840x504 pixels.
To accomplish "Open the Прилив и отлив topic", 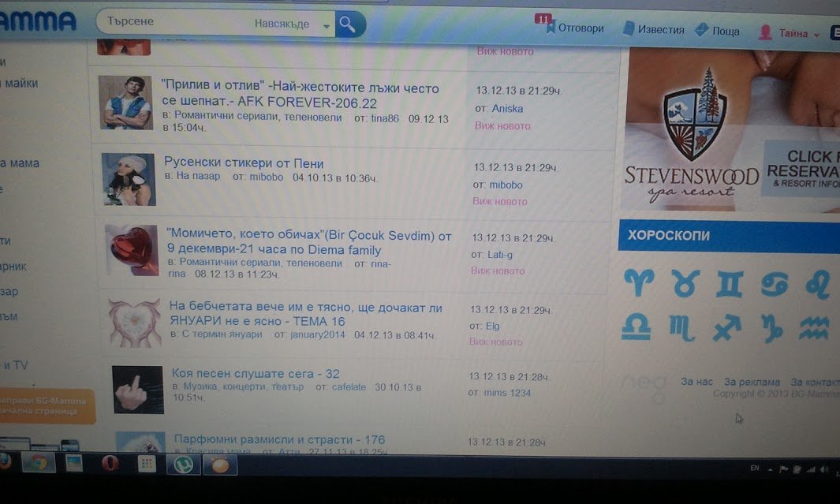I will coord(301,95).
